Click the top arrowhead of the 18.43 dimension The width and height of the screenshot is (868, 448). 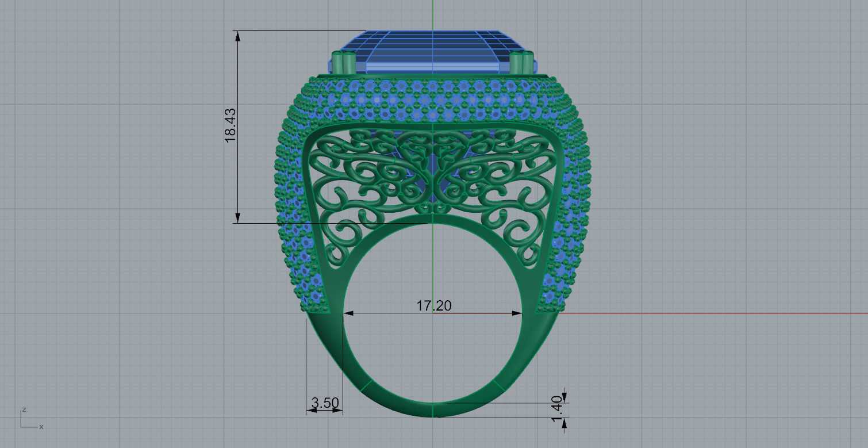237,36
